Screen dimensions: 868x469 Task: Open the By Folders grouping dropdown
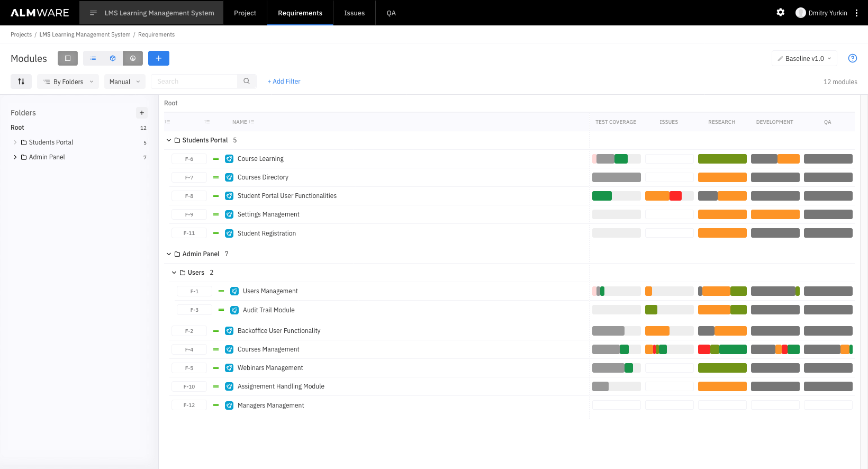68,82
